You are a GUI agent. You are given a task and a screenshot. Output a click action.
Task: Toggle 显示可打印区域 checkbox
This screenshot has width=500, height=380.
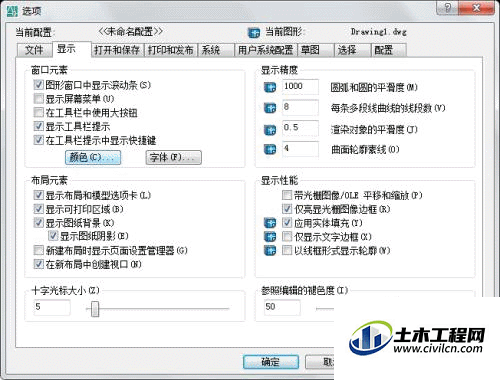39,209
